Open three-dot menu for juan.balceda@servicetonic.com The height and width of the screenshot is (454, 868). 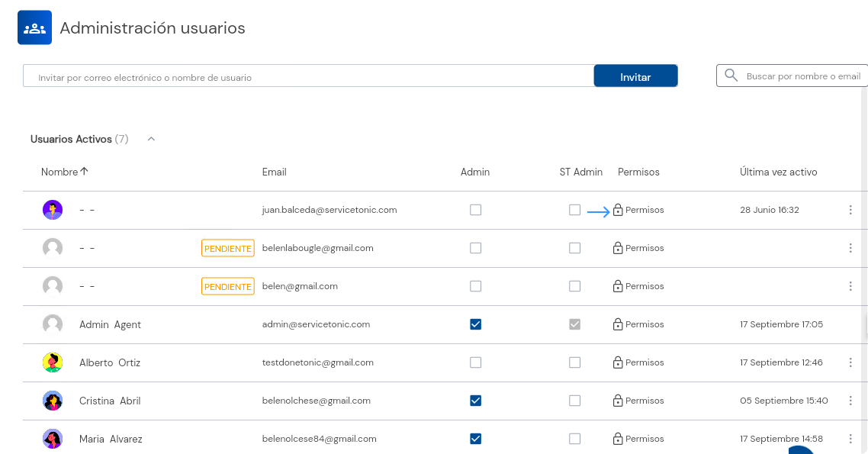point(850,210)
